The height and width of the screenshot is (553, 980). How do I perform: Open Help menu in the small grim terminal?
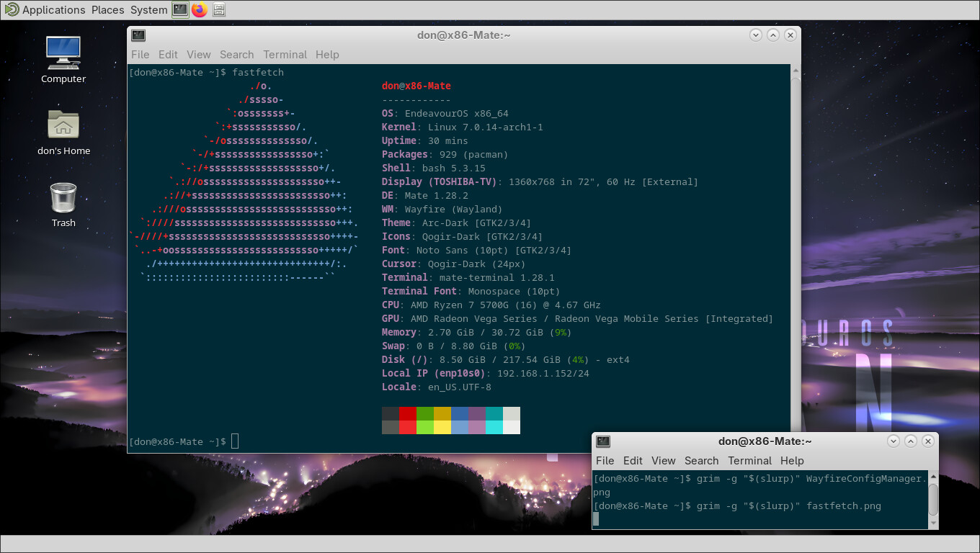click(x=792, y=461)
